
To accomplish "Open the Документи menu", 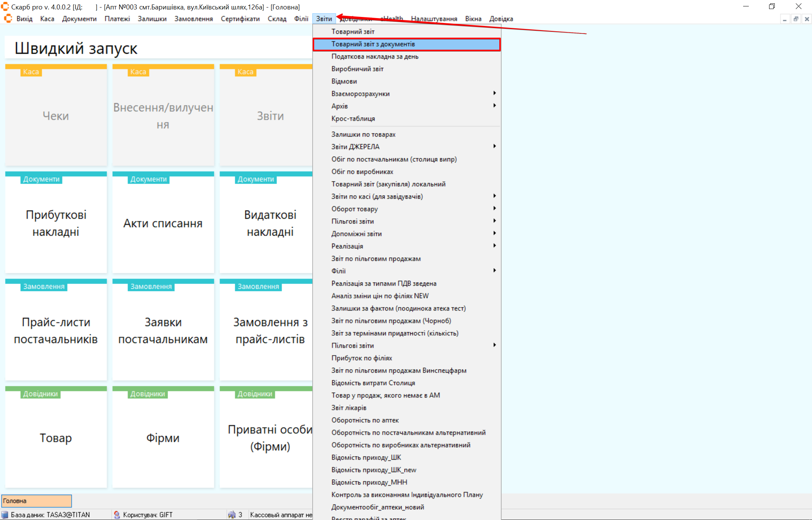I will pos(79,19).
